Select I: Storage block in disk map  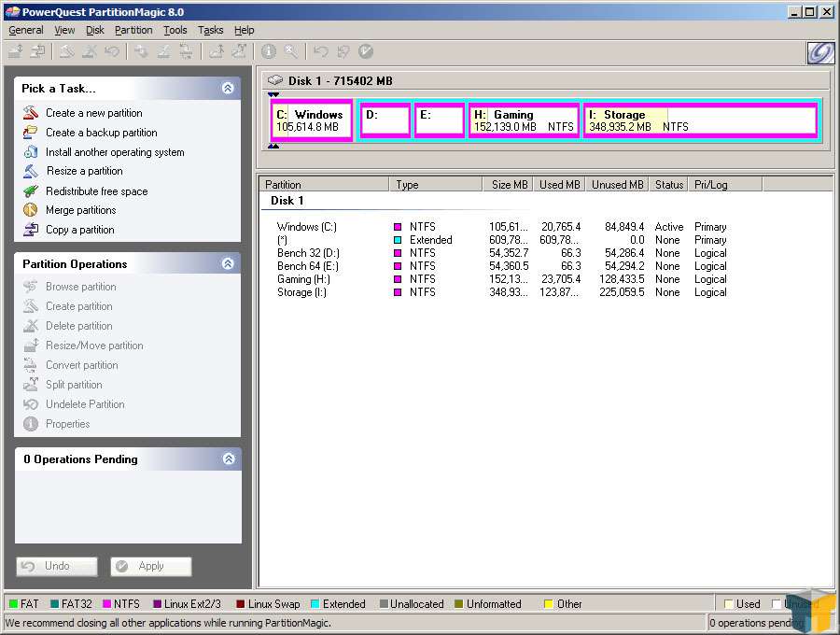pos(701,120)
